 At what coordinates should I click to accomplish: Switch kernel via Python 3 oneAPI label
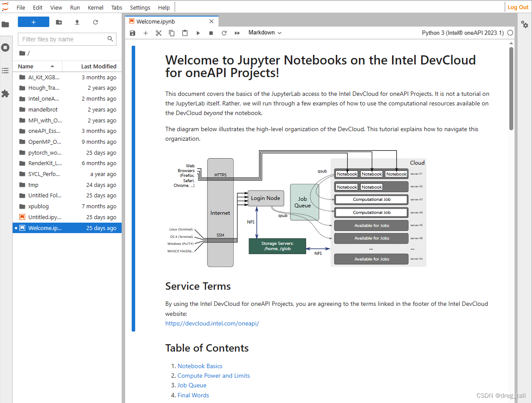(x=463, y=33)
